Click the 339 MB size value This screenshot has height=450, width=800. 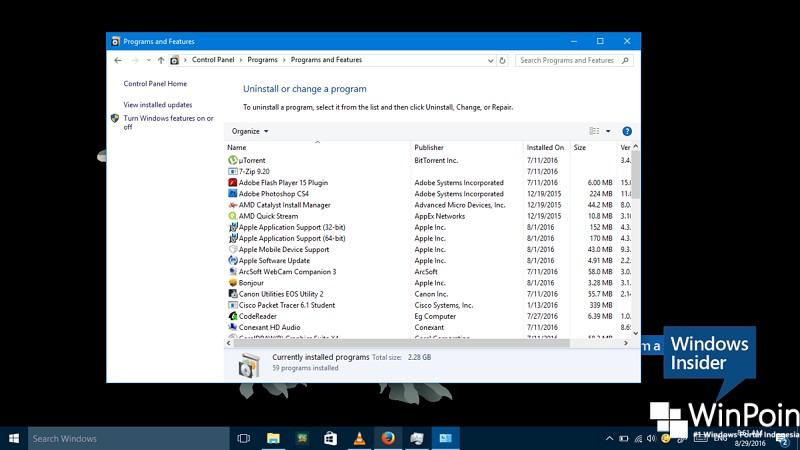[x=601, y=305]
